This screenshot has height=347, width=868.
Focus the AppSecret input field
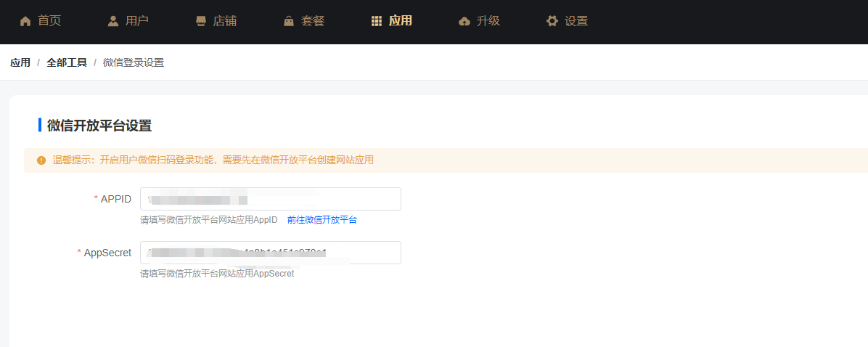click(x=271, y=253)
